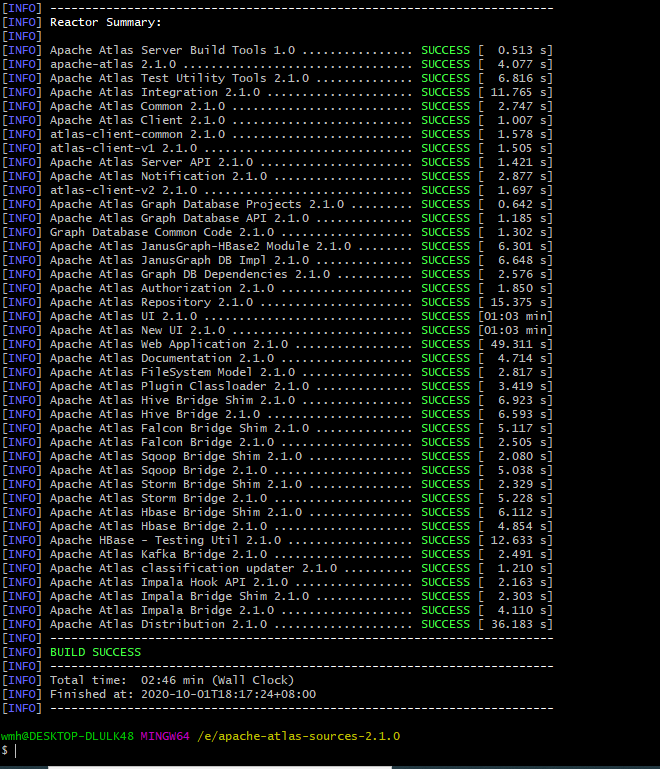Click 'Apache Atlas Server API 2.1.0' text
Viewport: 660px width, 769px height.
coord(152,162)
